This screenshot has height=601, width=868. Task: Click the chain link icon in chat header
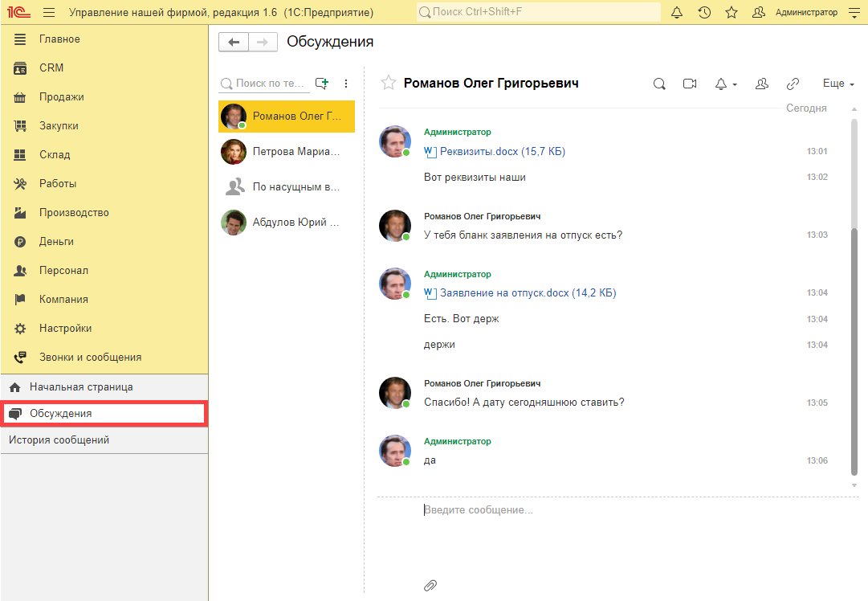click(x=793, y=84)
